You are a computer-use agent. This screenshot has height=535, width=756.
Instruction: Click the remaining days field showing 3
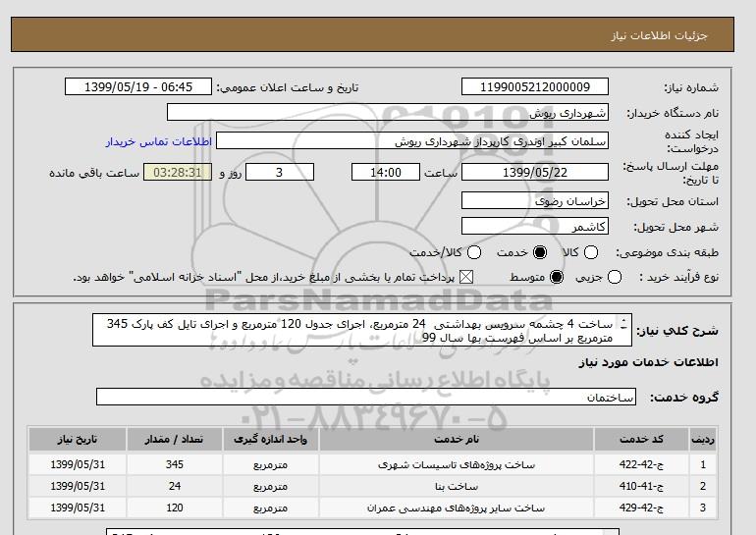(x=280, y=172)
